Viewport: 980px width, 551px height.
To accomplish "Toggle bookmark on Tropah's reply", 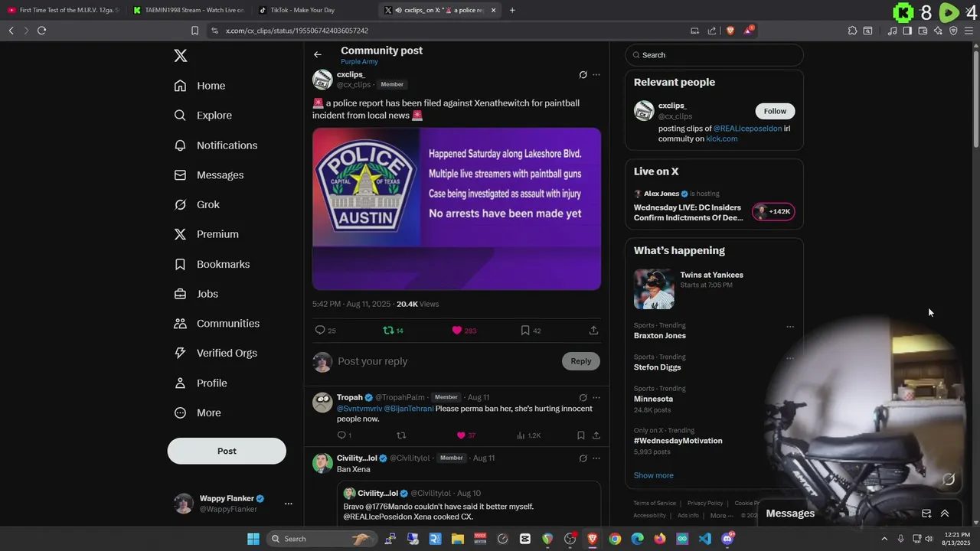I will [x=581, y=435].
